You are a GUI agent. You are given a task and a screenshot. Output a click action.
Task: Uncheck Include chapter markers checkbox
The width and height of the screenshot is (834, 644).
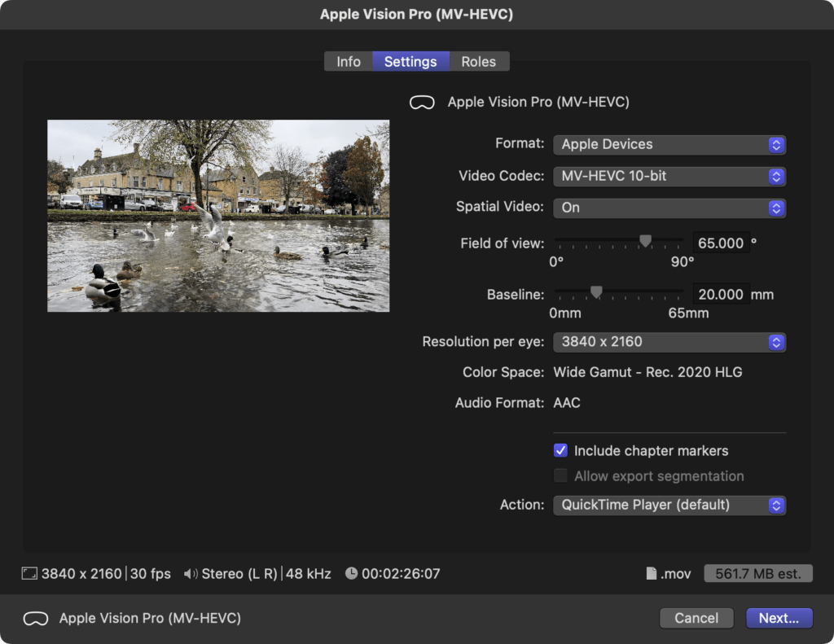pyautogui.click(x=560, y=451)
